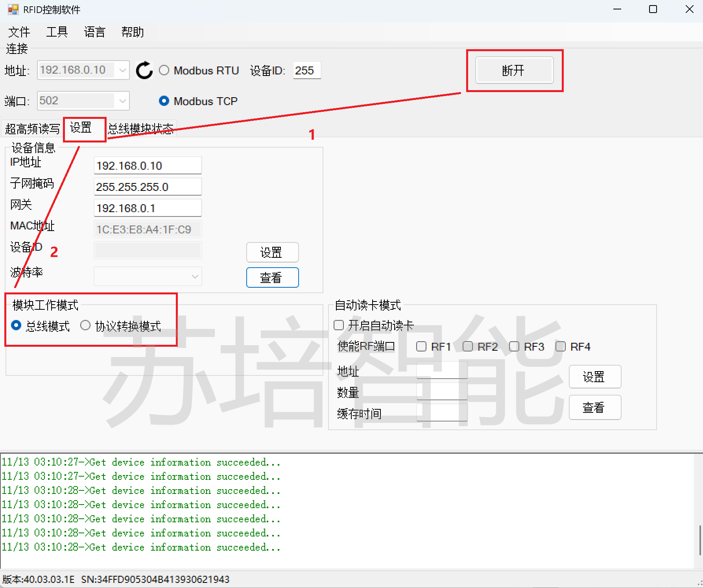
Task: Expand the 波特率 baud rate dropdown
Action: (195, 276)
